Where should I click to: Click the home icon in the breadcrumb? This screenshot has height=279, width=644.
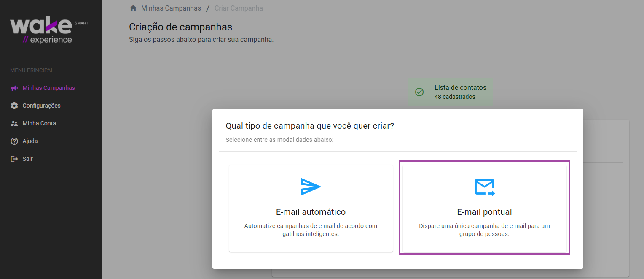[x=133, y=8]
